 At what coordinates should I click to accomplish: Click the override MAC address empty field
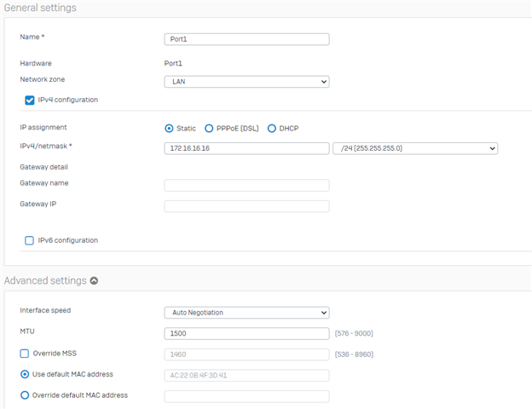[x=246, y=396]
